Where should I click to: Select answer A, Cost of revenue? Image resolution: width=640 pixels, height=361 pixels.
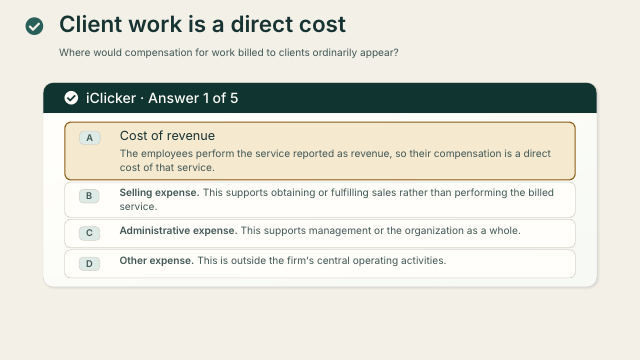click(320, 151)
